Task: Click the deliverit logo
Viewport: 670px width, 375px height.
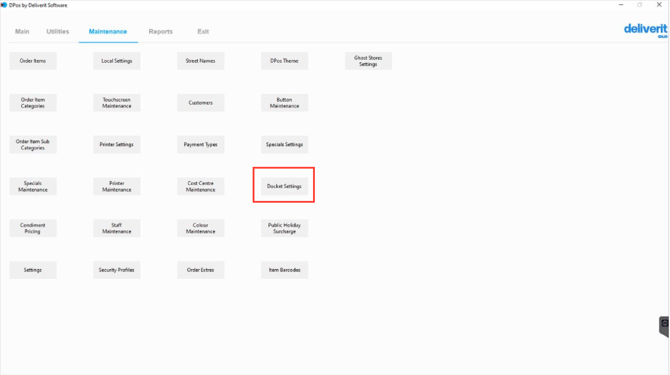Action: pyautogui.click(x=645, y=30)
